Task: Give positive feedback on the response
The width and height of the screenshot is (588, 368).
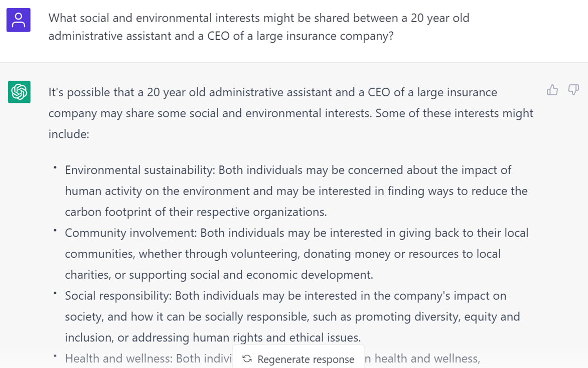Action: (552, 90)
